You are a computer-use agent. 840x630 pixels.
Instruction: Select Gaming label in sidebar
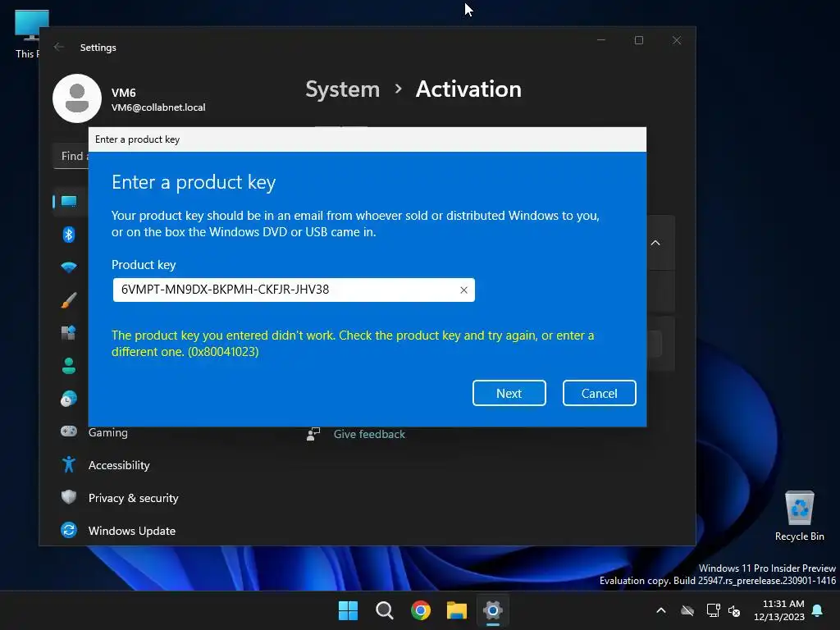pyautogui.click(x=107, y=432)
